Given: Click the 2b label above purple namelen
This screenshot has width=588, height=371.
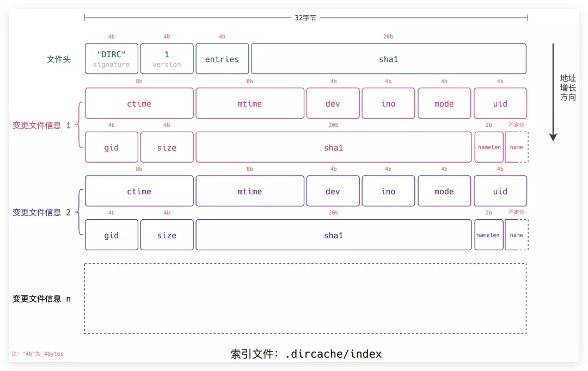Looking at the screenshot, I should [x=488, y=213].
